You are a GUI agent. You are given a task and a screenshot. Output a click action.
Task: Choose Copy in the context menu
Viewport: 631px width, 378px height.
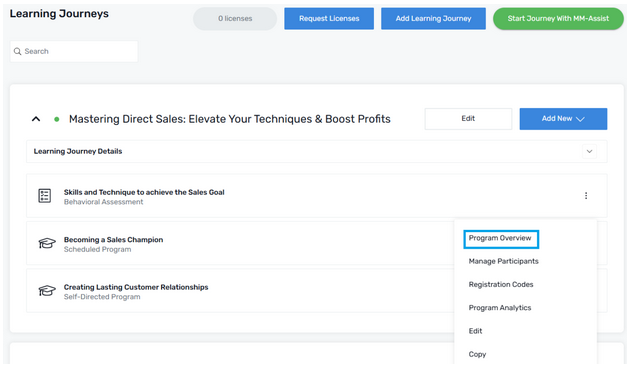click(477, 354)
